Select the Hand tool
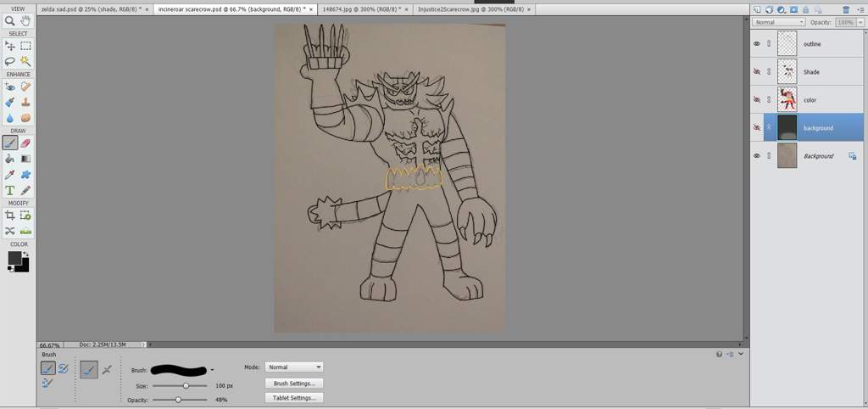868x409 pixels. tap(25, 21)
